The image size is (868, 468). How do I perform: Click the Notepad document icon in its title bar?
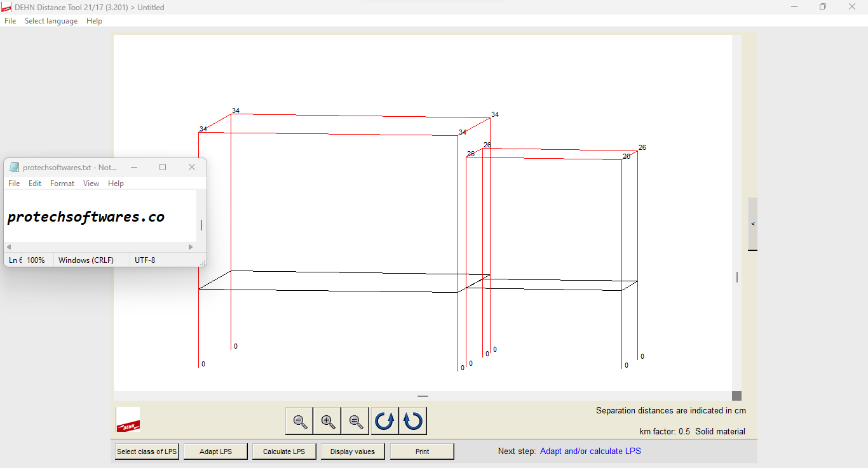pyautogui.click(x=14, y=167)
